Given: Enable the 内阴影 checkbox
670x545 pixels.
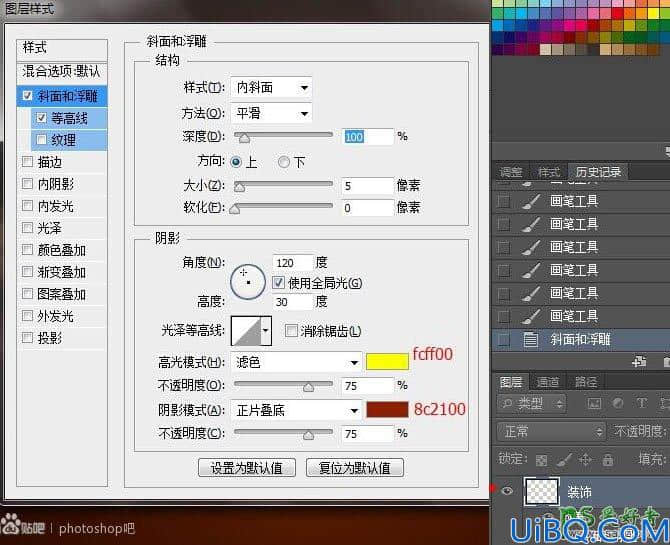Looking at the screenshot, I should click(27, 184).
